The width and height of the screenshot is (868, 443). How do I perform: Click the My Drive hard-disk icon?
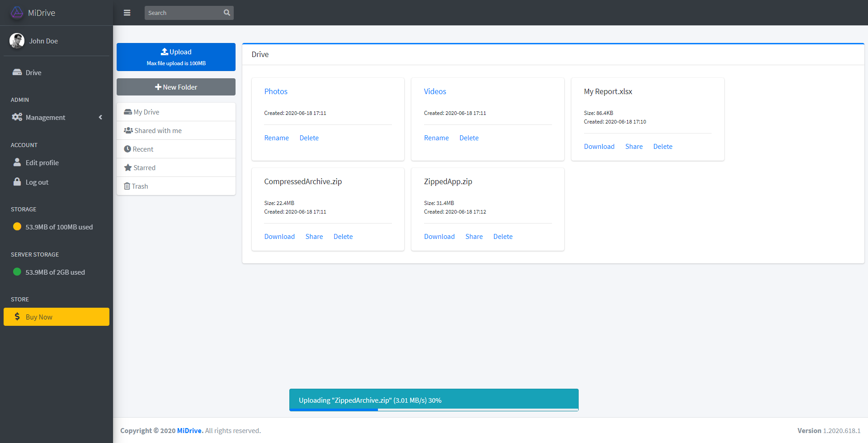tap(128, 112)
